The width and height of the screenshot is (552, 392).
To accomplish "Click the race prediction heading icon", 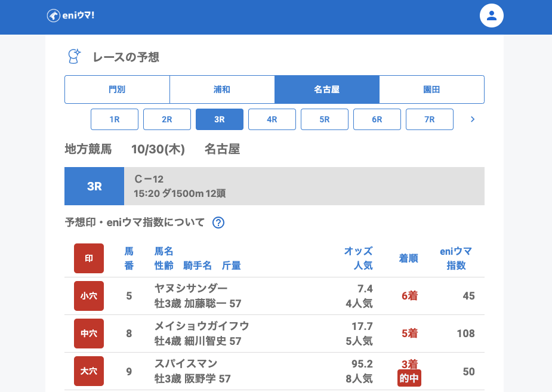I will 74,57.
